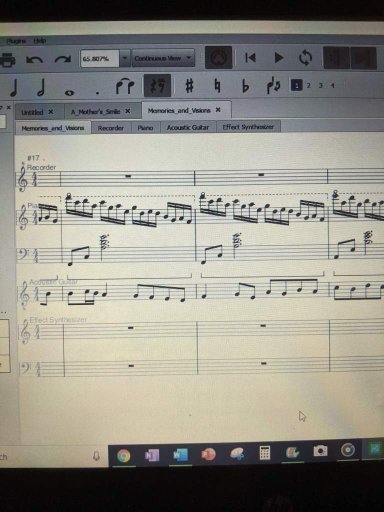Screen dimensions: 384x512
Task: Open the Continuous View dropdown
Action: pyautogui.click(x=163, y=58)
